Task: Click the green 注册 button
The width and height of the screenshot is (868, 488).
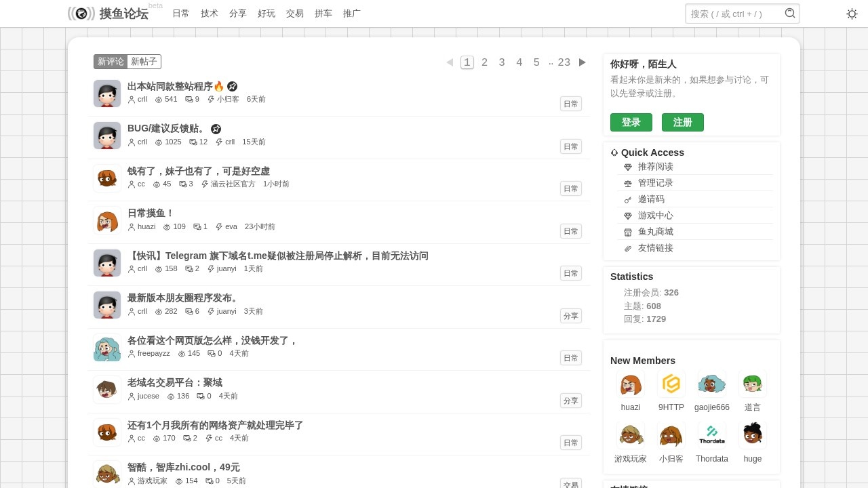Action: pyautogui.click(x=683, y=122)
